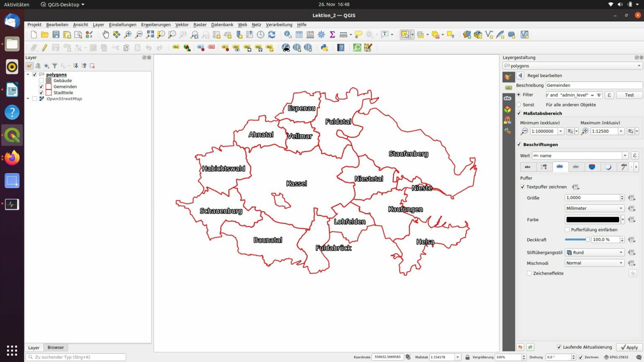Open the Statistical Summary panel

332,34
